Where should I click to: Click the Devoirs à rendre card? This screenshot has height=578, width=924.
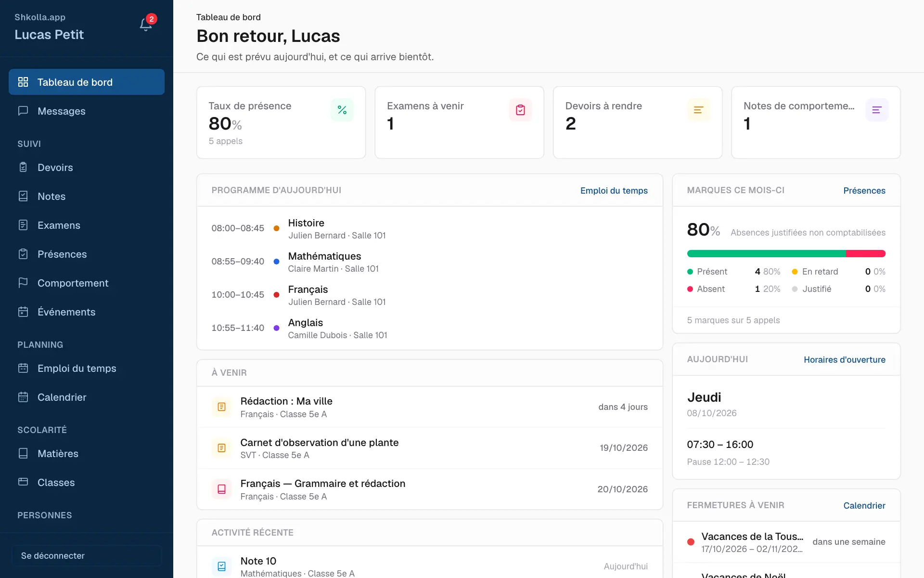point(638,122)
